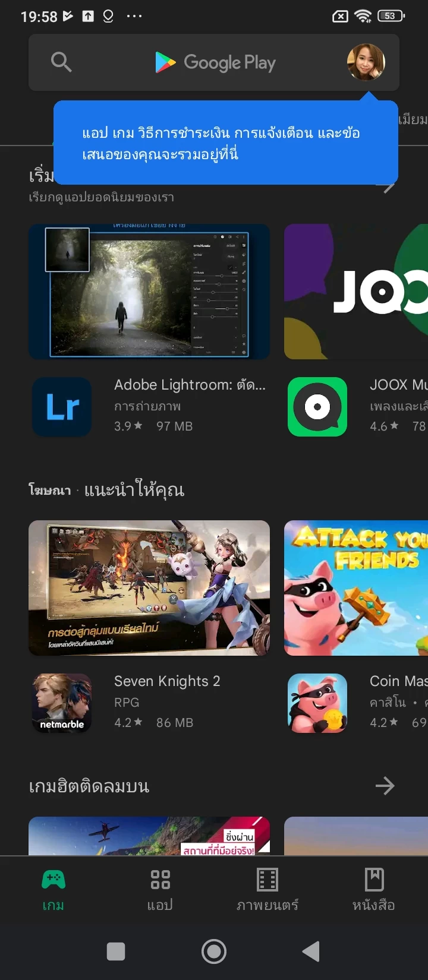Switch to the แอป tab
428x980 pixels.
(x=160, y=890)
